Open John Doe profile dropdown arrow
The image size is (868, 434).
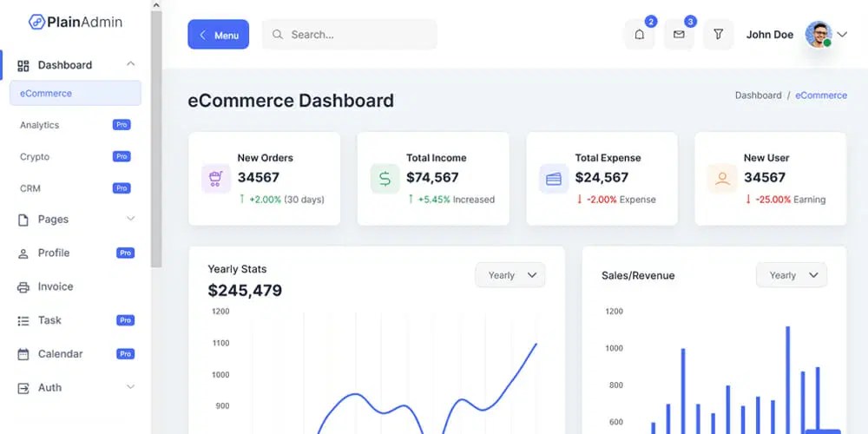coord(842,35)
